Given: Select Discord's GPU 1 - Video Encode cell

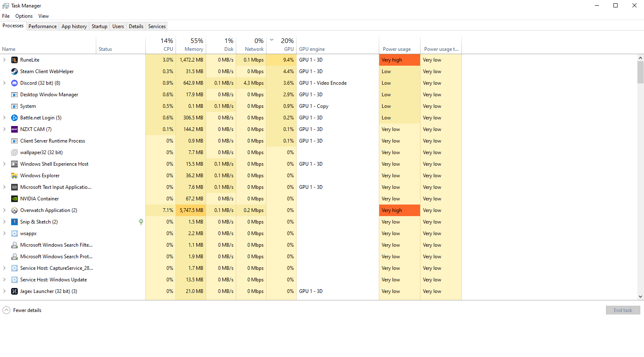Looking at the screenshot, I should pos(337,83).
